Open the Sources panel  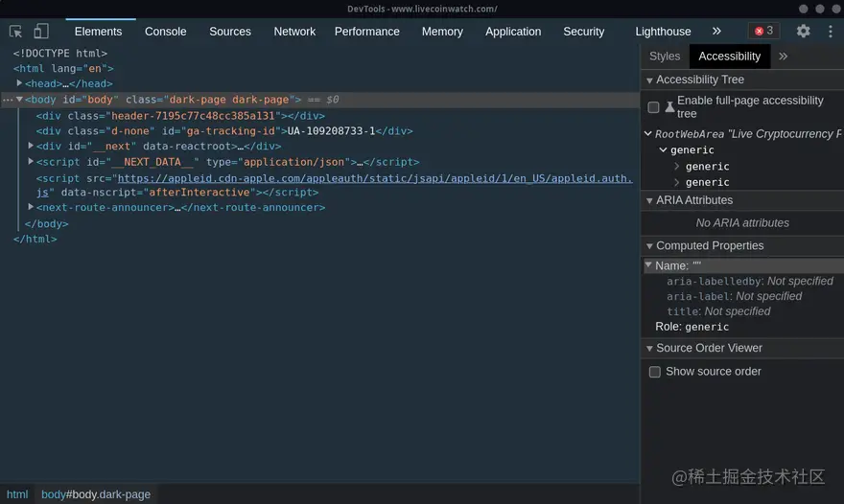click(x=230, y=32)
